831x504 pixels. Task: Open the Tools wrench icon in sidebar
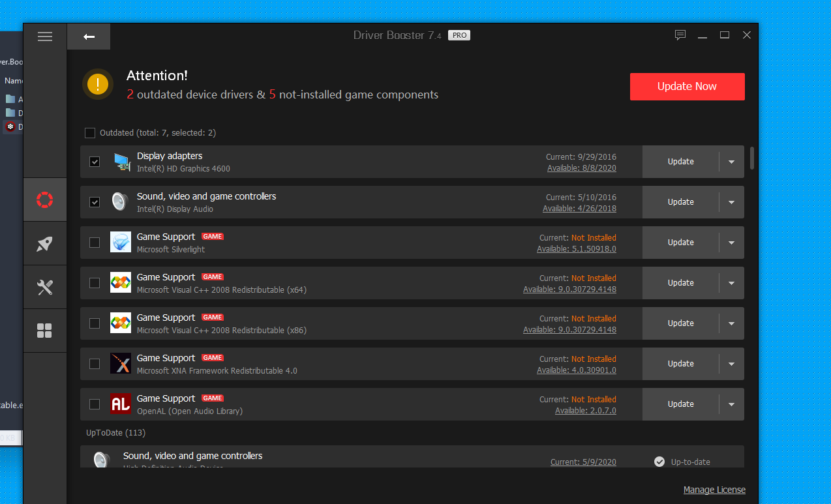click(44, 288)
